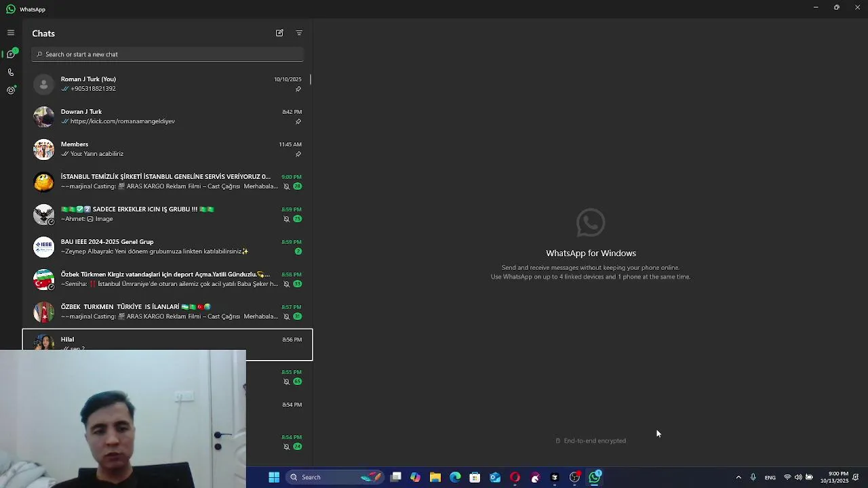Image resolution: width=868 pixels, height=488 pixels.
Task: Click the eagle avatar of SADECE ERKEKLER group
Action: (43, 214)
